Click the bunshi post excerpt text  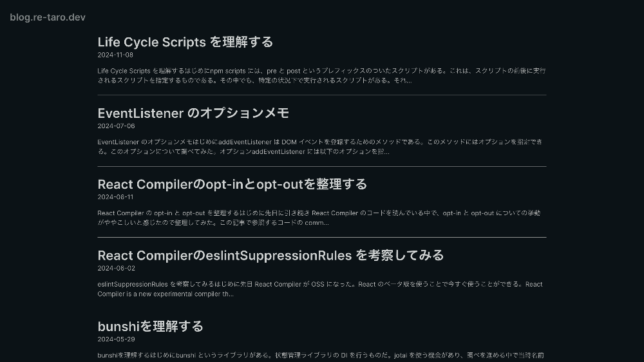click(x=321, y=355)
